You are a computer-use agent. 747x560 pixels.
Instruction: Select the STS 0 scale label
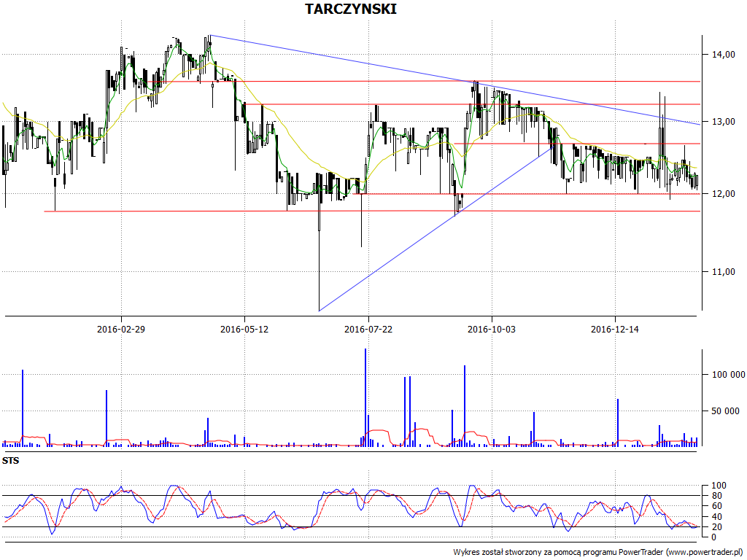tap(713, 537)
